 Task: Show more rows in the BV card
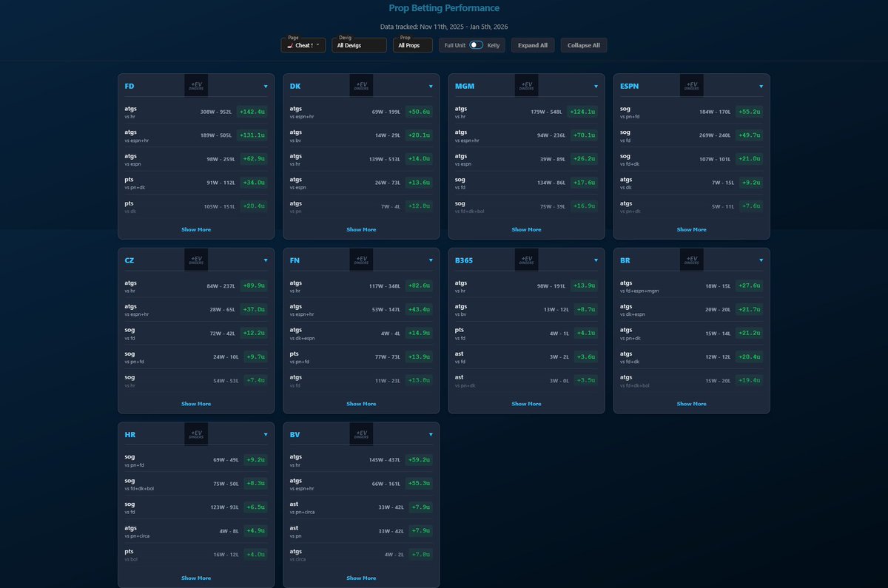coord(361,578)
